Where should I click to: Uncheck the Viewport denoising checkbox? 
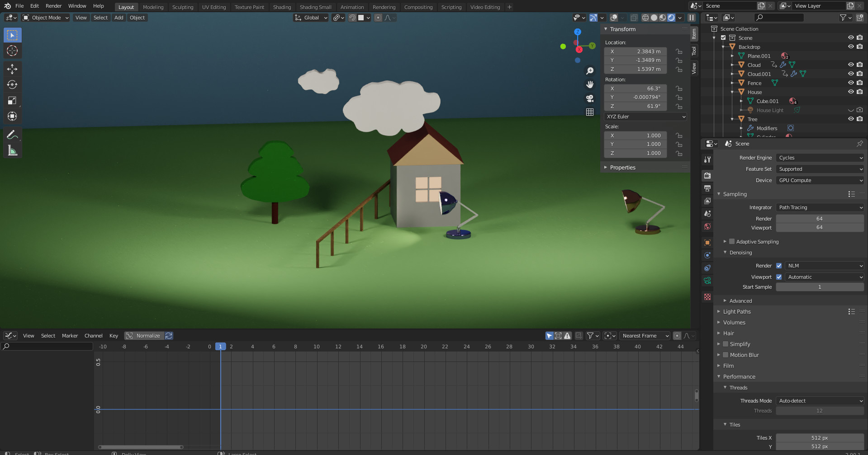(779, 277)
